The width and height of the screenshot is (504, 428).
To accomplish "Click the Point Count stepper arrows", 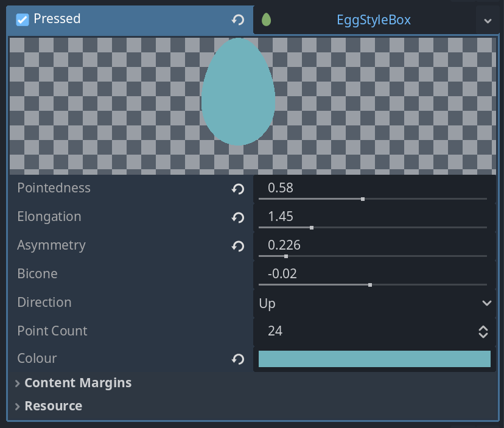I will 483,331.
